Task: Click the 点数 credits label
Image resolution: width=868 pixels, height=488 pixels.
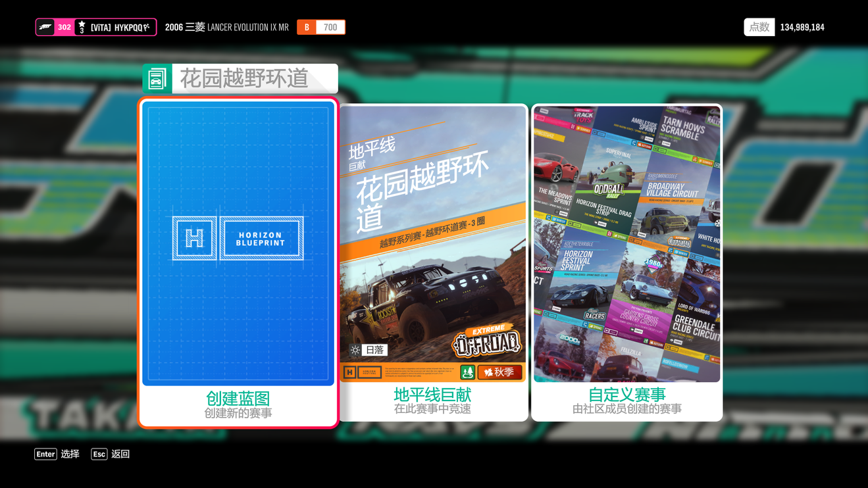Action: coord(759,27)
